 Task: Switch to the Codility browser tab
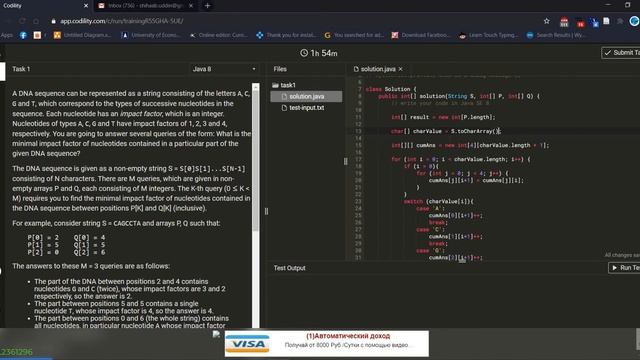[43, 6]
